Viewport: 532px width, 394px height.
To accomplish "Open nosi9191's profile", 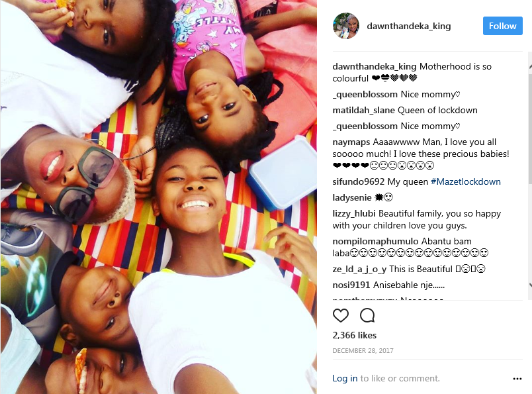I will click(351, 285).
